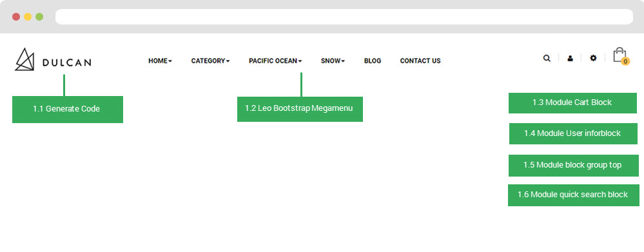Click the browser address bar
The height and width of the screenshot is (252, 644).
coord(344,17)
